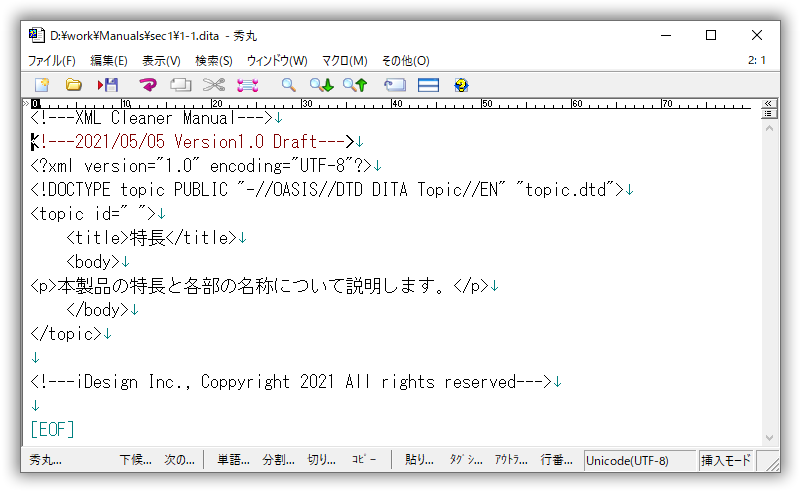
Task: Click the pink select-all lines icon
Action: [248, 85]
